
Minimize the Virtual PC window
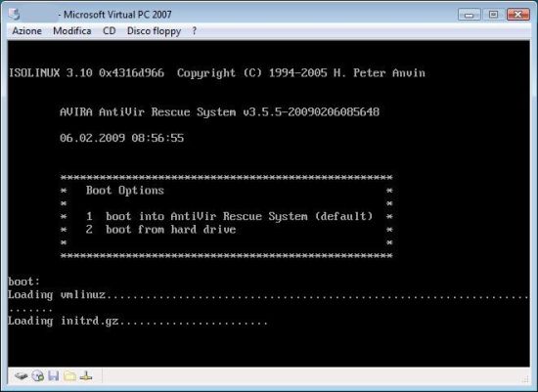pos(469,15)
